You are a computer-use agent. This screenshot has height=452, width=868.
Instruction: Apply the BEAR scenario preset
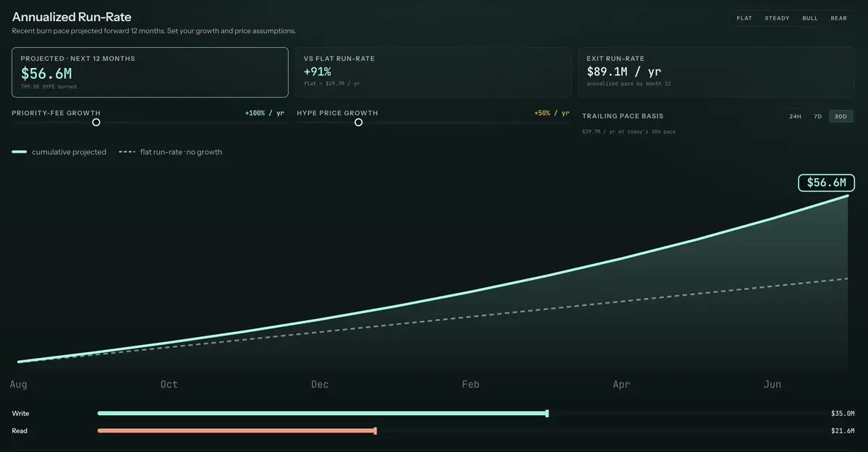point(838,18)
